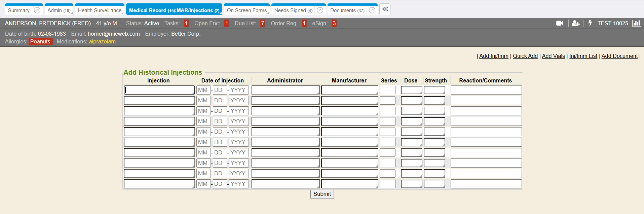Screen dimensions: 644x214
Task: Open the Inj/Imm List link
Action: (x=583, y=56)
